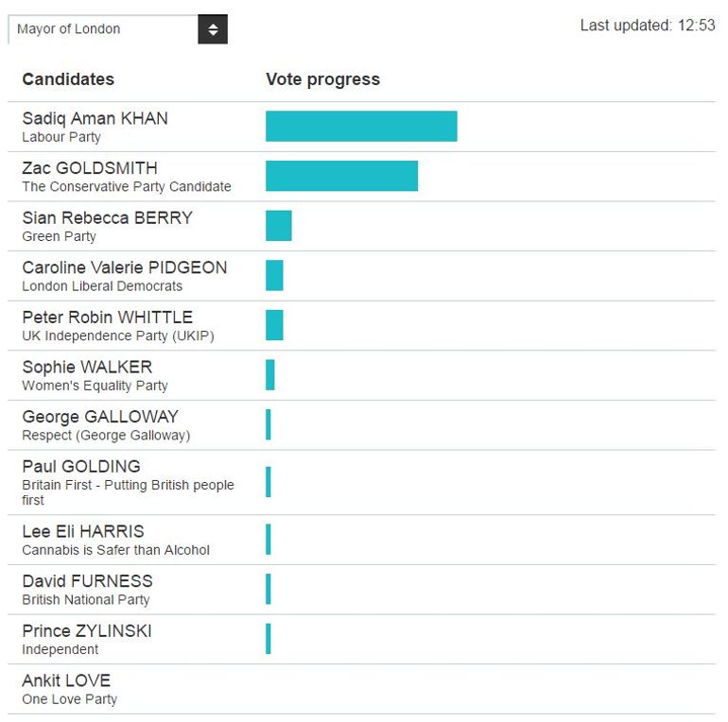The width and height of the screenshot is (728, 722).
Task: Click the Candidates column header
Action: pos(68,79)
